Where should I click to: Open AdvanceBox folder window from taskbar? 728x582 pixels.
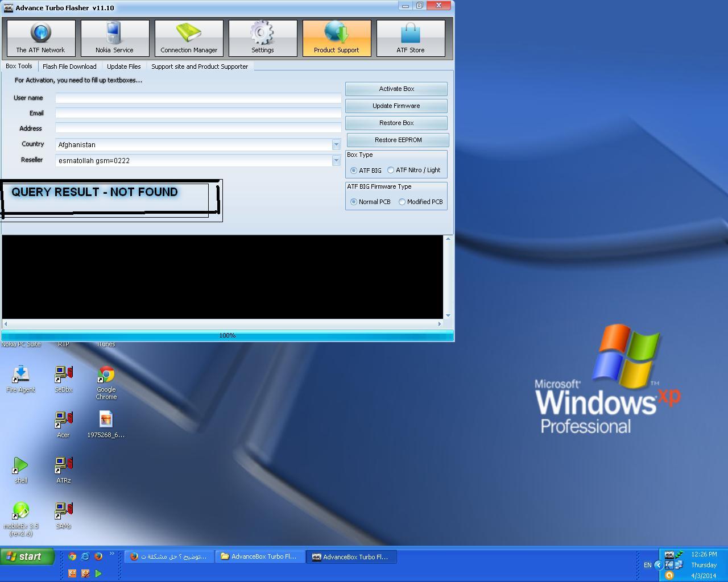pos(260,557)
